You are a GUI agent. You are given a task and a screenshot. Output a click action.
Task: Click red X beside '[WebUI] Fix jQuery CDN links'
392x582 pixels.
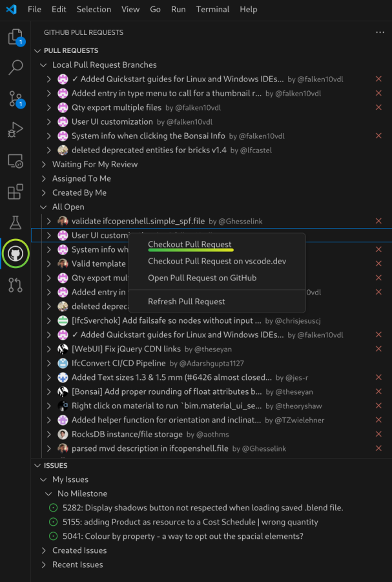point(378,349)
